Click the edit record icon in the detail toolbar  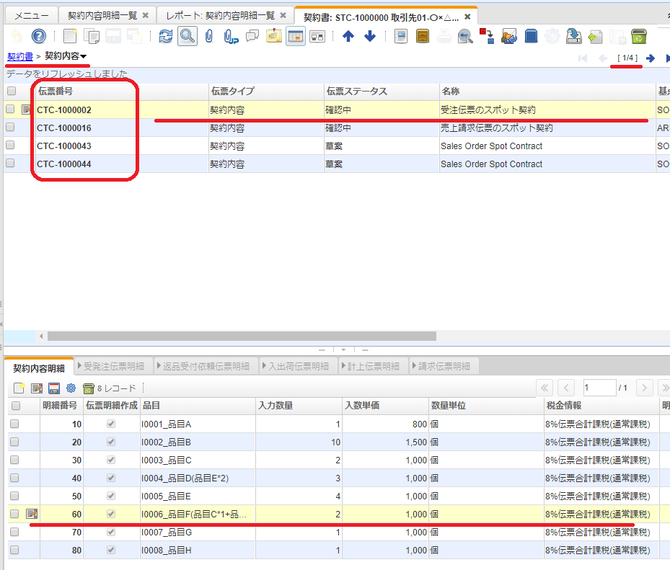(x=37, y=388)
